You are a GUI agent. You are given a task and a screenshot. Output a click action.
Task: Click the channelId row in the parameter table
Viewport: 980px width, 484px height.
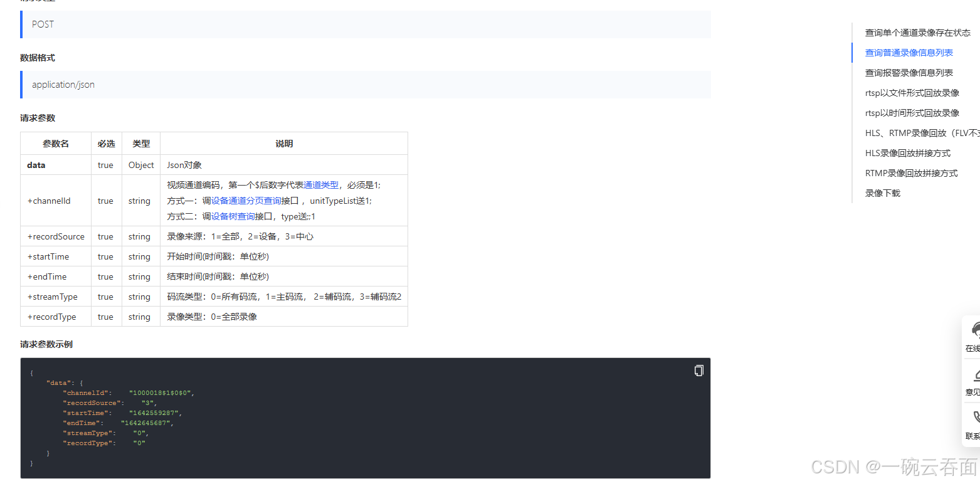click(x=55, y=201)
